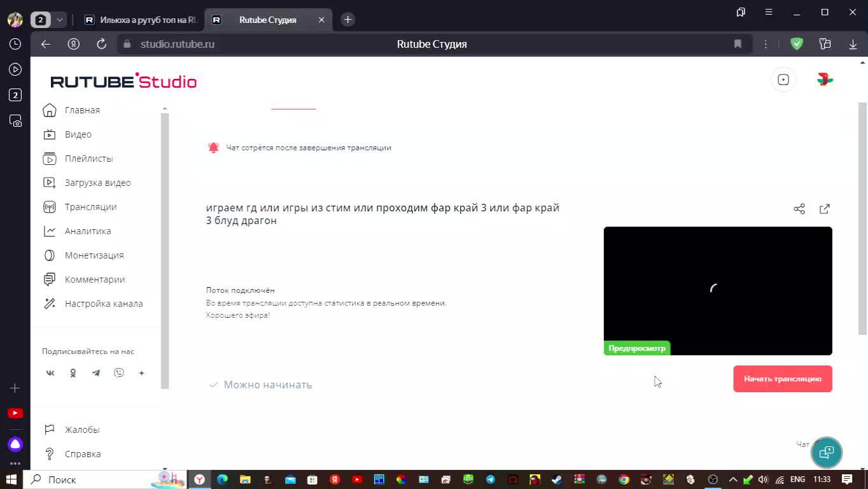Open the screenshot camera icon in side panel

point(15,120)
